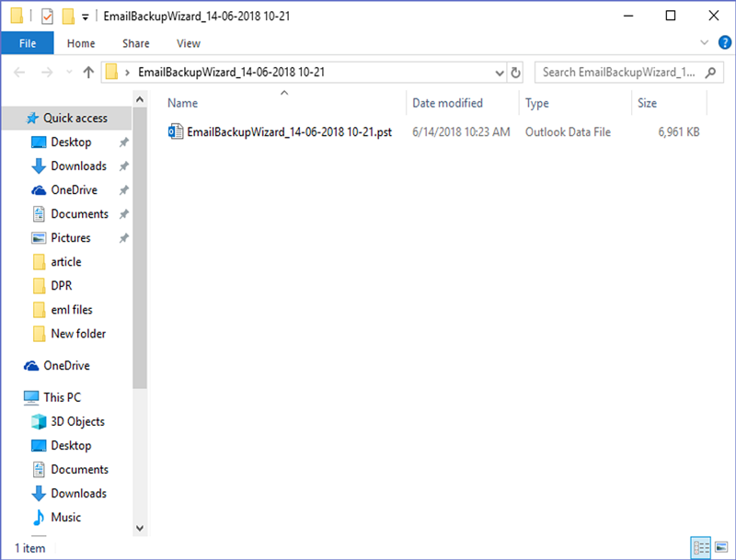Switch to the Home ribbon tab

click(81, 43)
